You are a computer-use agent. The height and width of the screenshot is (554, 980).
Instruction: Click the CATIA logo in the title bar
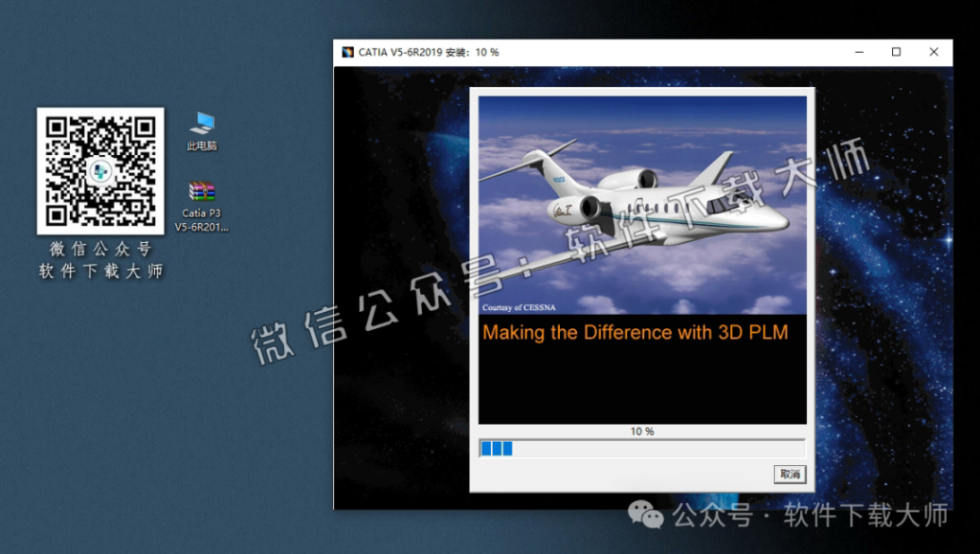347,52
